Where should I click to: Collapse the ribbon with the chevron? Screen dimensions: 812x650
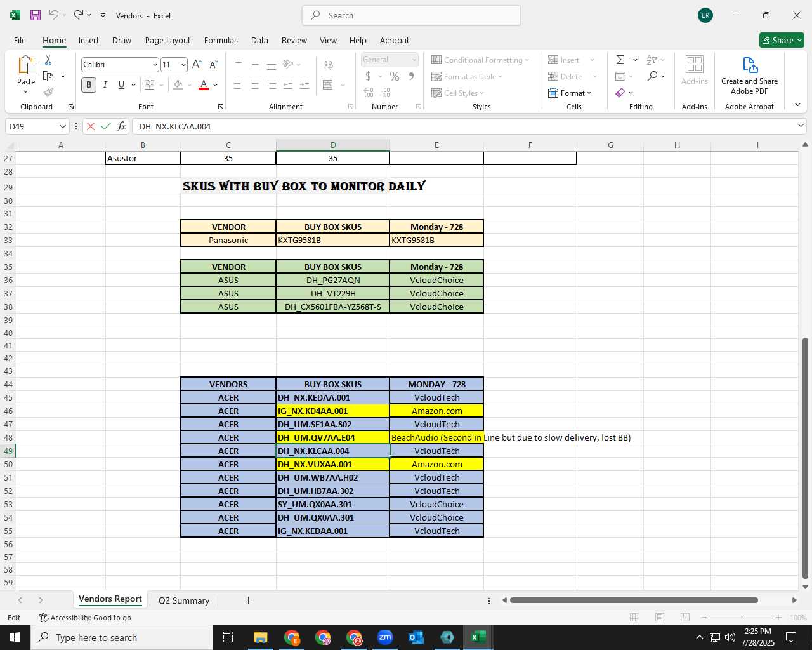797,105
